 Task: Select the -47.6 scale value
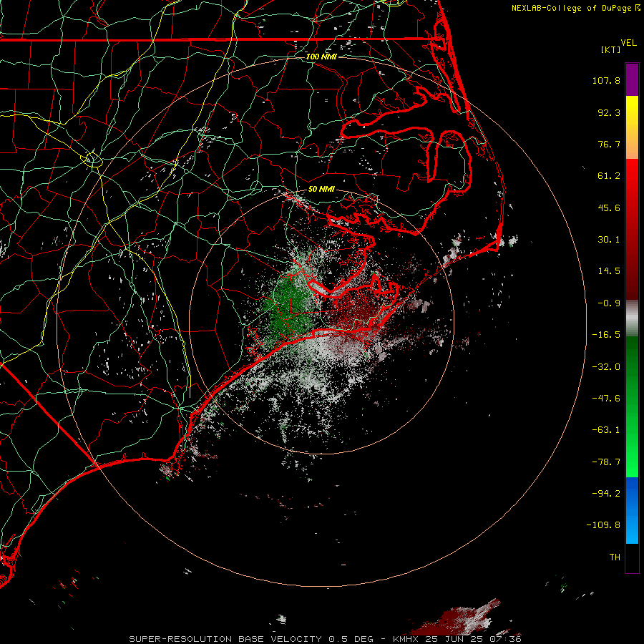[x=606, y=399]
